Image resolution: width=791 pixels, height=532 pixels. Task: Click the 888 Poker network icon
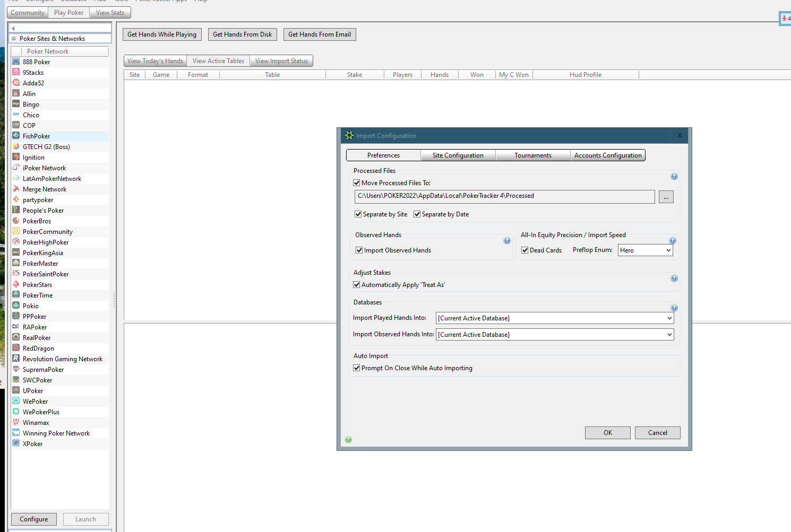pos(16,62)
